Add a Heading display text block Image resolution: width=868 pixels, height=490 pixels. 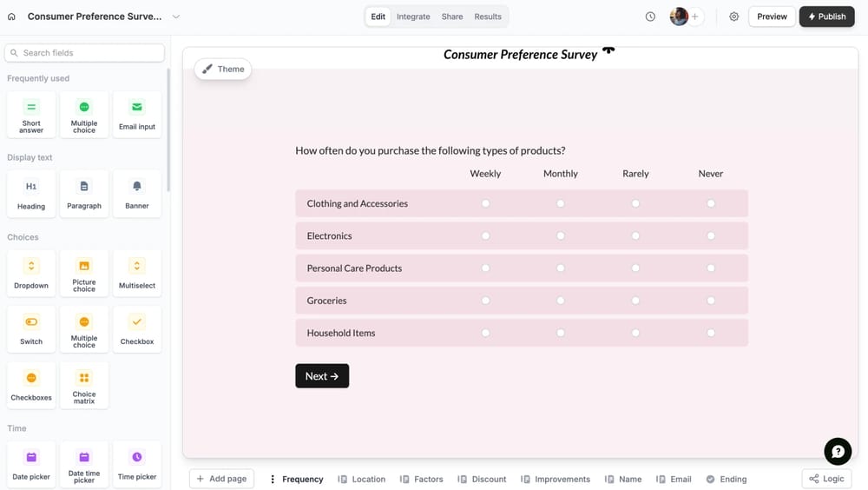(31, 194)
